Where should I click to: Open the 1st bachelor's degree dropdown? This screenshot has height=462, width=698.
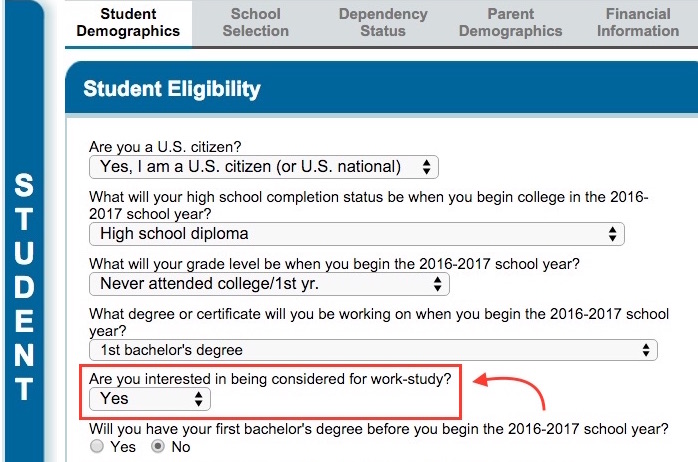click(373, 350)
